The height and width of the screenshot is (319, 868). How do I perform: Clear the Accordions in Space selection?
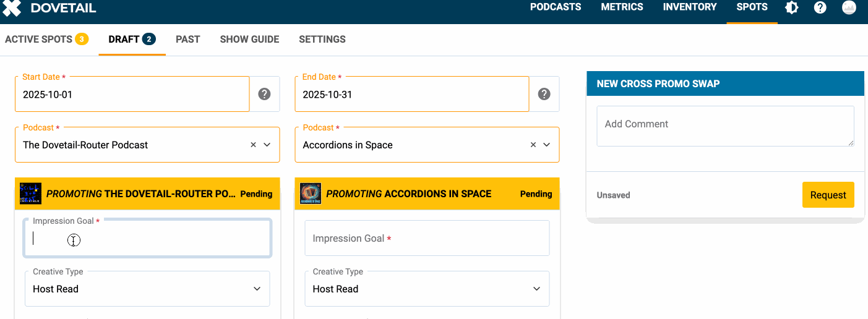[x=533, y=145]
